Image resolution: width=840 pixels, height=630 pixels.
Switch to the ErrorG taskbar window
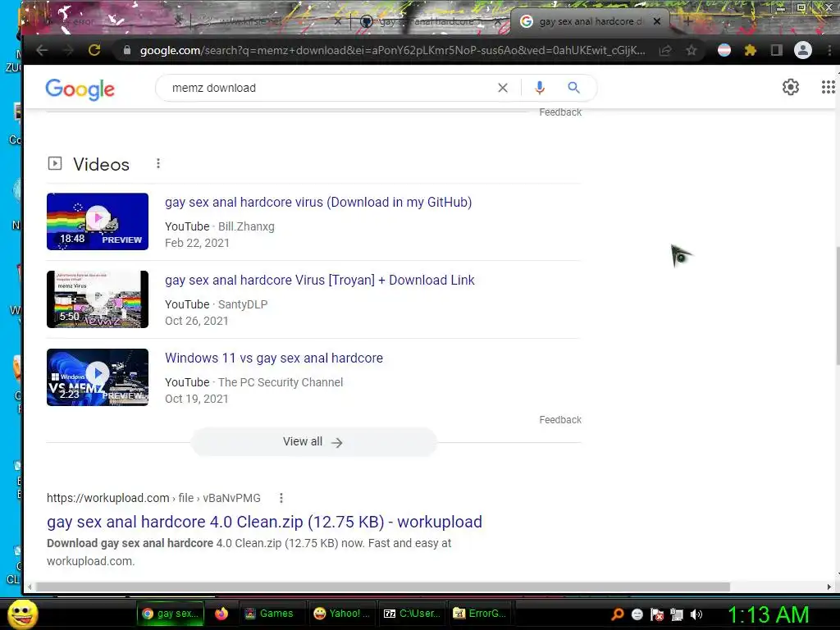point(480,614)
